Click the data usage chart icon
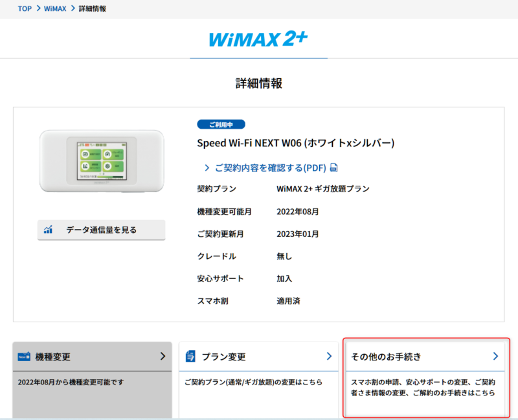Image resolution: width=518 pixels, height=420 pixels. click(x=48, y=230)
